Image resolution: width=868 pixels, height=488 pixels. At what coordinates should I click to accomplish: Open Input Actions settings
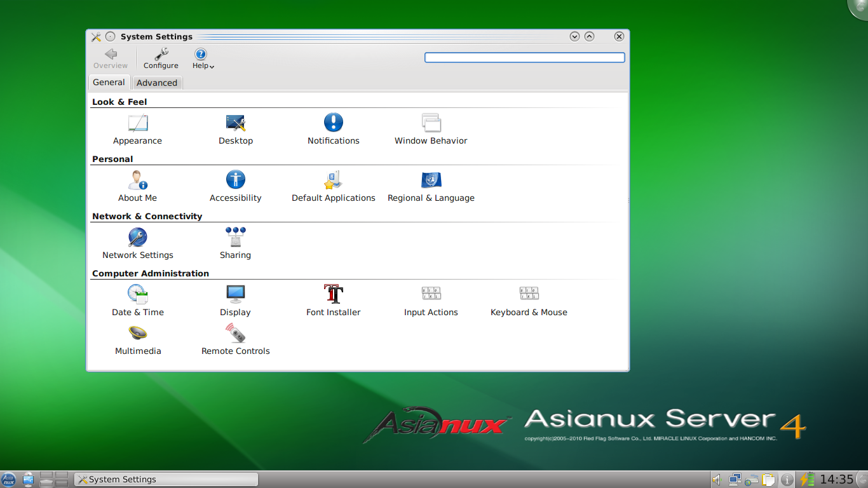pos(431,301)
